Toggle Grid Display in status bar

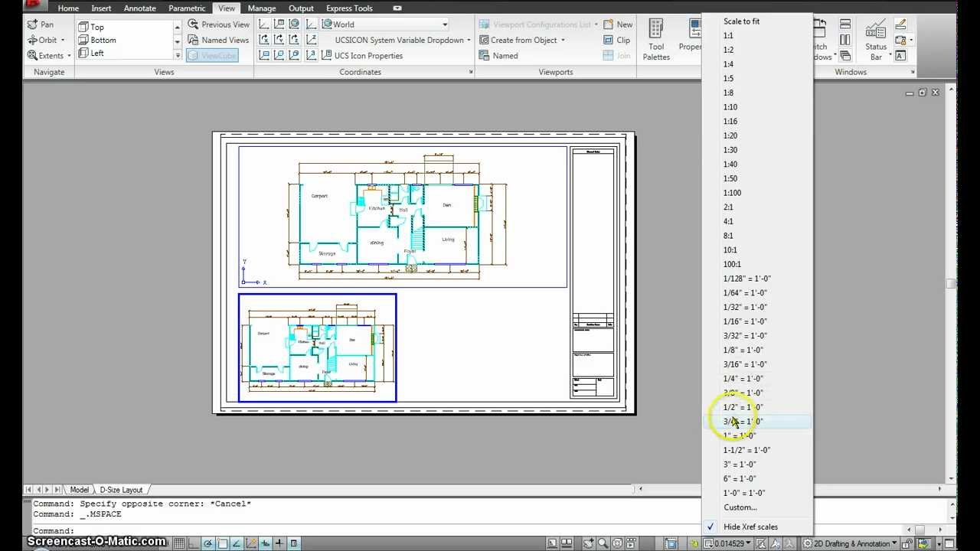click(x=179, y=544)
